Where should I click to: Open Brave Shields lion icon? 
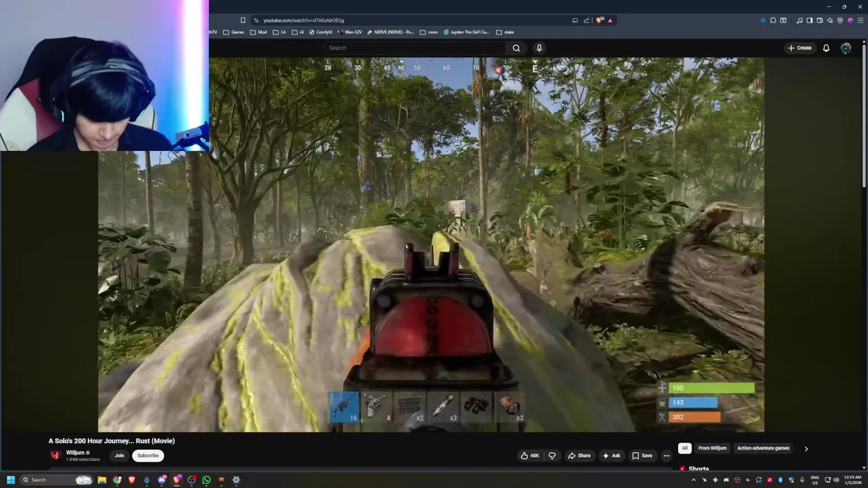[599, 20]
